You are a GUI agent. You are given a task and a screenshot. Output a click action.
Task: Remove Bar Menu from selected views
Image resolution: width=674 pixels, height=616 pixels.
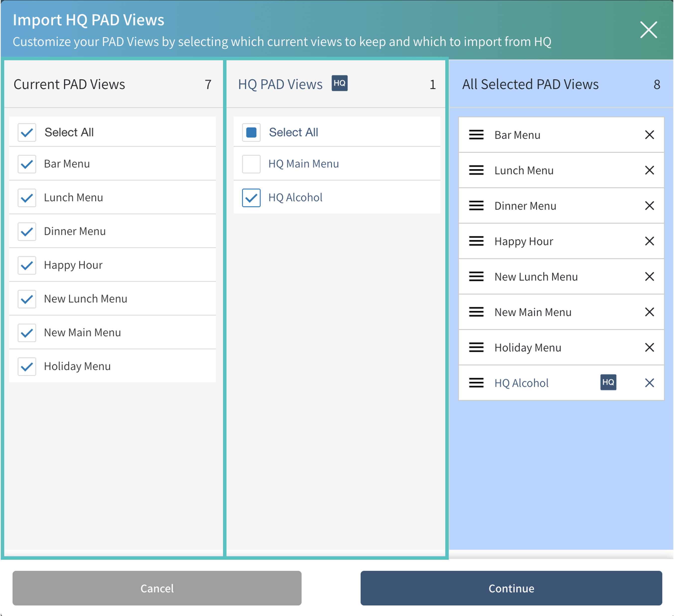pyautogui.click(x=649, y=135)
